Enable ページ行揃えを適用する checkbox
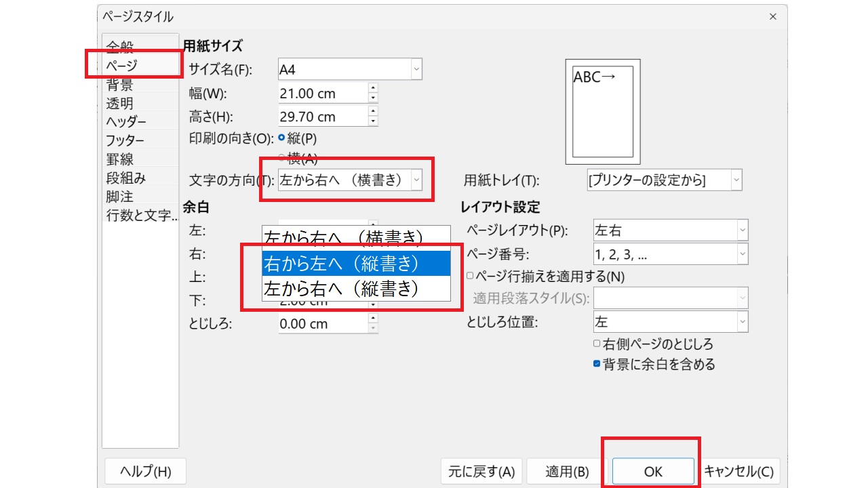Screen dimensions: 868x488 (x=470, y=277)
